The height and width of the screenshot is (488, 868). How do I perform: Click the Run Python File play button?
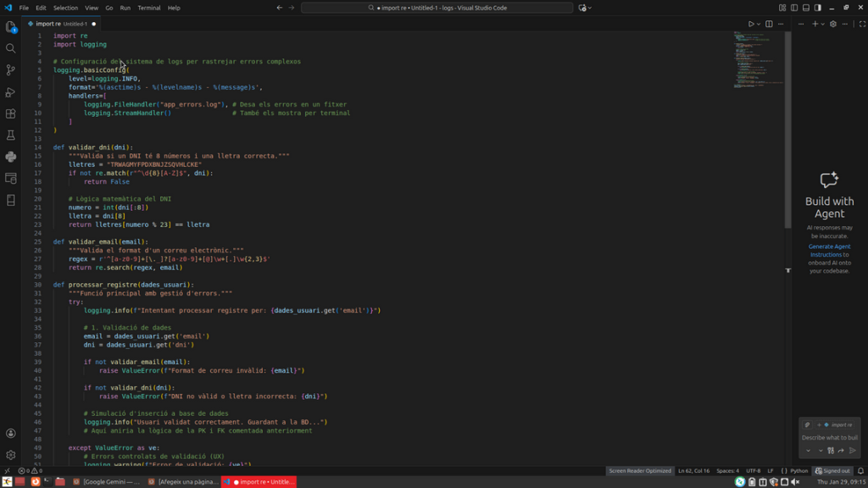coord(750,24)
